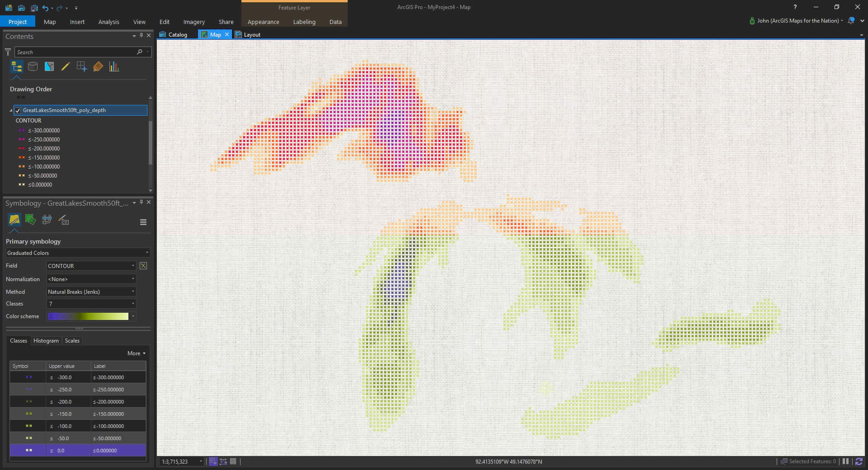Switch to the Catalog view tab
Image resolution: width=868 pixels, height=470 pixels.
pyautogui.click(x=173, y=34)
